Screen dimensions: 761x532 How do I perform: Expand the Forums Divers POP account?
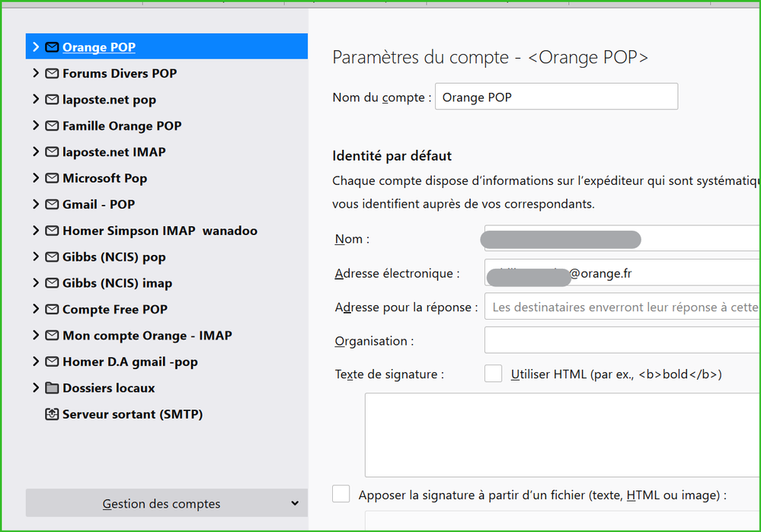(36, 73)
